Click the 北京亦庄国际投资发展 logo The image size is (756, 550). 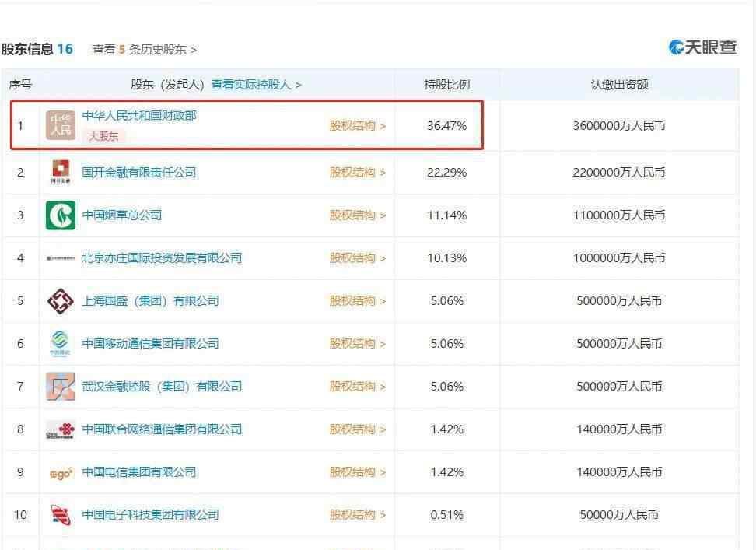pyautogui.click(x=60, y=258)
